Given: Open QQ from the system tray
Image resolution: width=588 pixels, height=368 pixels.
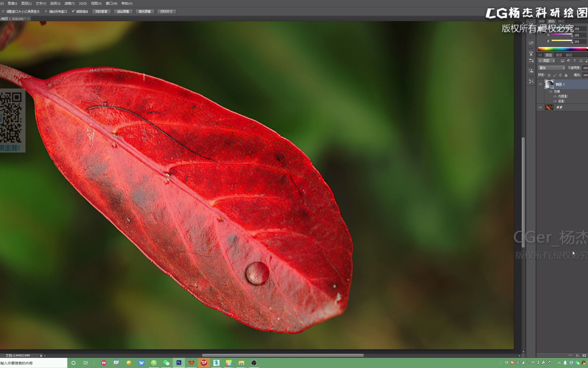Looking at the screenshot, I should (583, 363).
